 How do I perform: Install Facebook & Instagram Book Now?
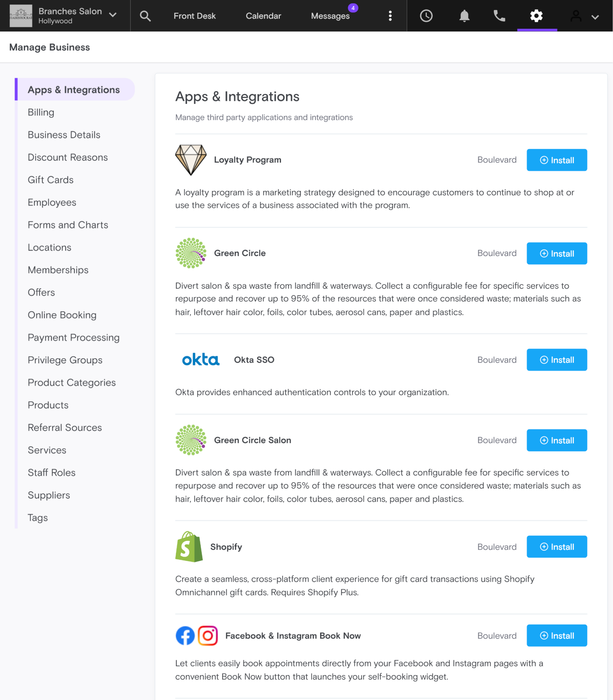point(557,635)
